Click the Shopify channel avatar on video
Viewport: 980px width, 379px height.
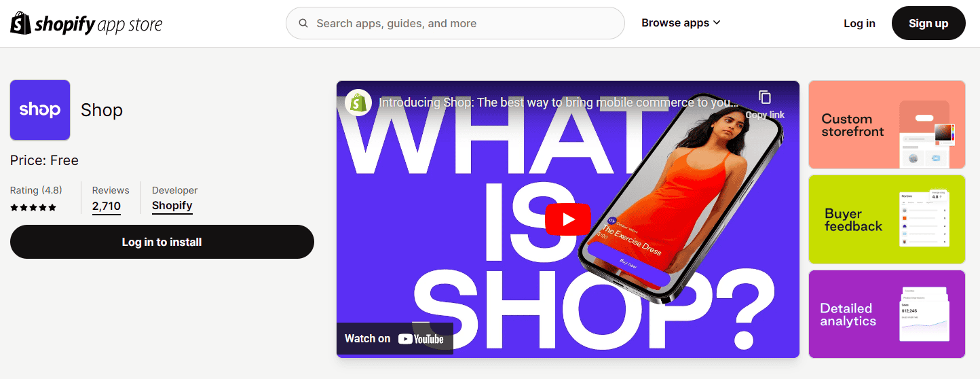[x=358, y=103]
